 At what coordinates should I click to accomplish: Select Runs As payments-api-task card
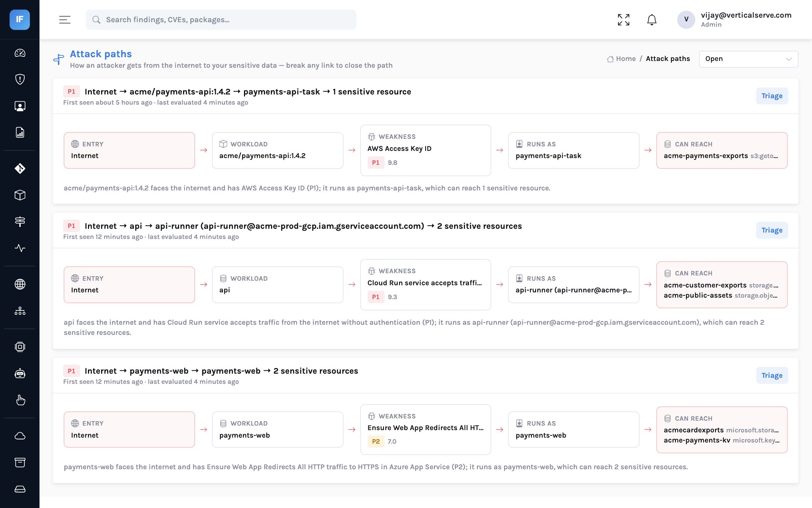[573, 150]
